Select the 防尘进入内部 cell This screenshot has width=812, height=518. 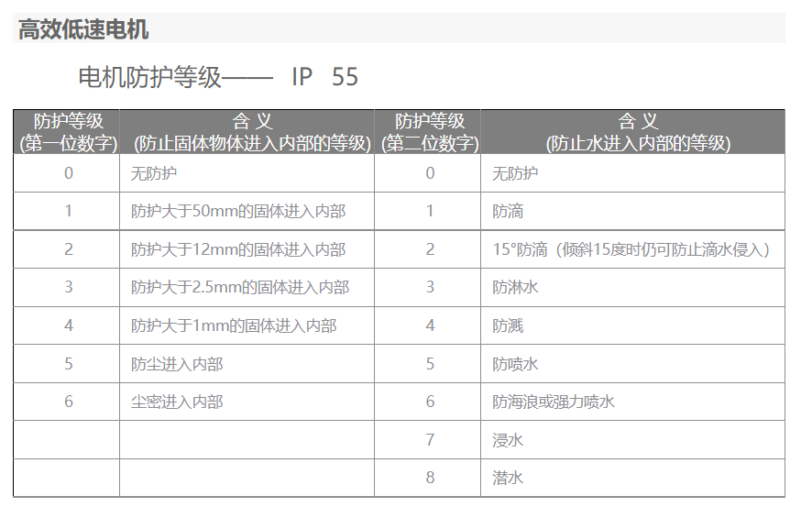click(177, 364)
